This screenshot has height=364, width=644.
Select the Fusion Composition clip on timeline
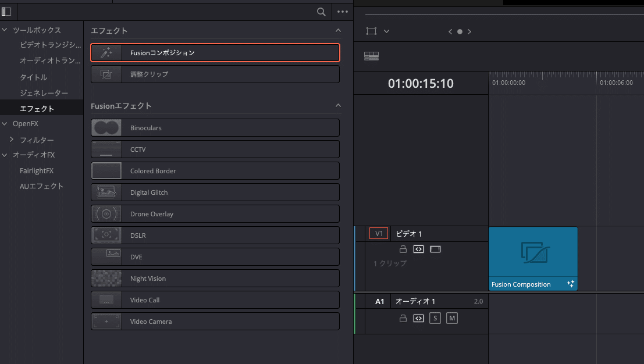point(533,259)
